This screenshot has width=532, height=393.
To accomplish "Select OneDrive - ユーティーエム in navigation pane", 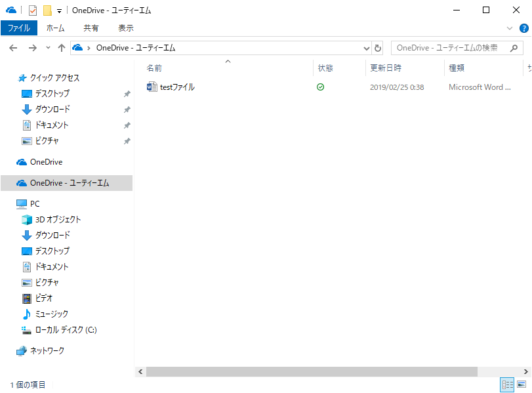I will pyautogui.click(x=66, y=183).
